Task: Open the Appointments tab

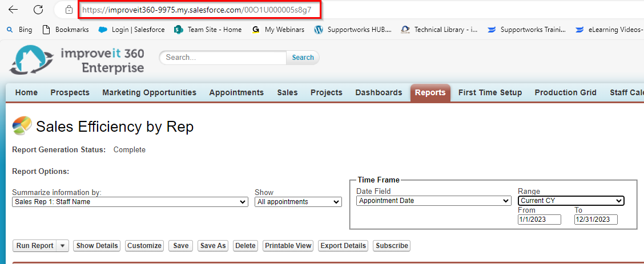Action: coord(236,92)
